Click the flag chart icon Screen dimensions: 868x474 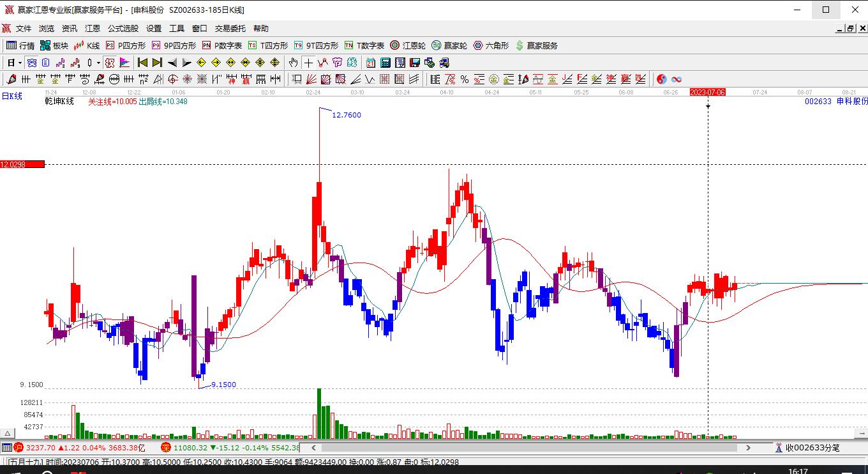[124, 63]
